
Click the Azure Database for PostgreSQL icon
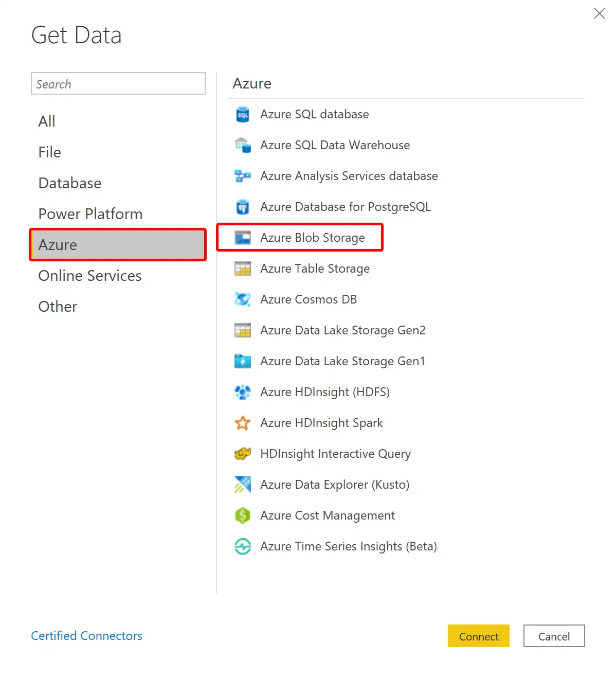(x=242, y=207)
